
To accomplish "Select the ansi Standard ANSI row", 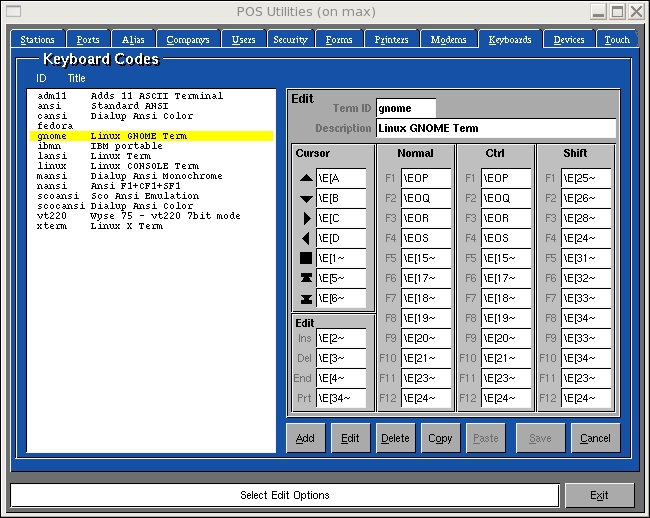I will (151, 106).
